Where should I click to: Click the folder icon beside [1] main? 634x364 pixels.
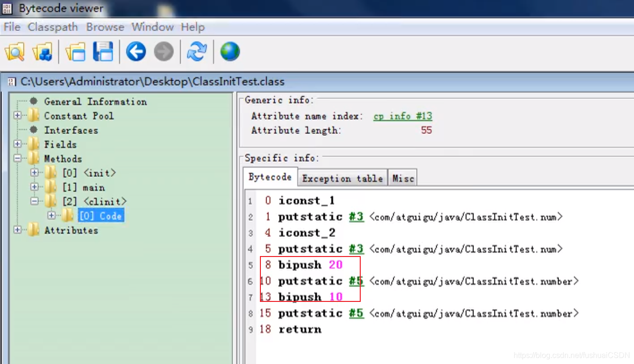click(51, 187)
